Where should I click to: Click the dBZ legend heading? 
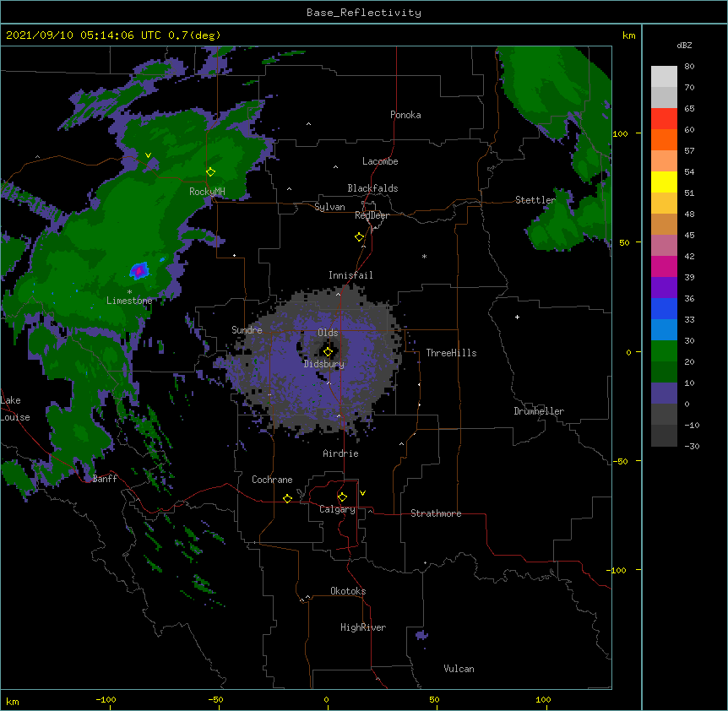[x=684, y=46]
